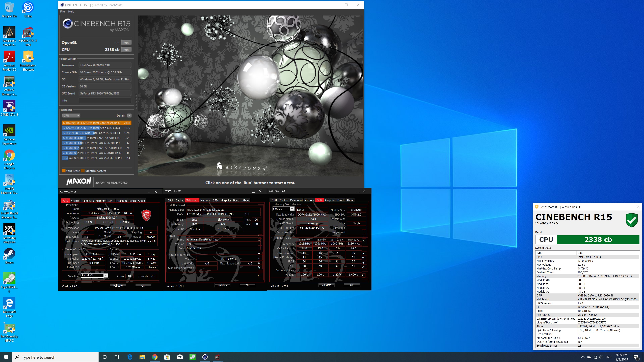644x362 pixels.
Task: Open ASRock Timing Configurator icon
Action: point(9,86)
